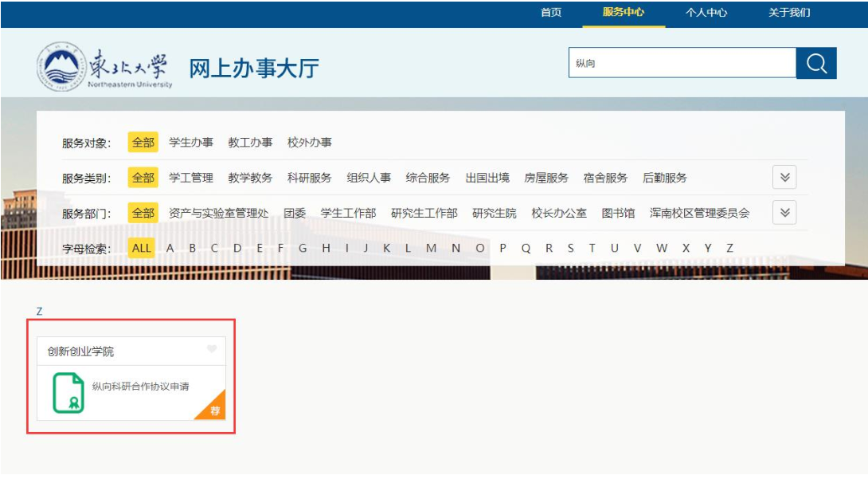The width and height of the screenshot is (868, 479).
Task: Select 全部 in 服务对象 filter
Action: tap(143, 143)
